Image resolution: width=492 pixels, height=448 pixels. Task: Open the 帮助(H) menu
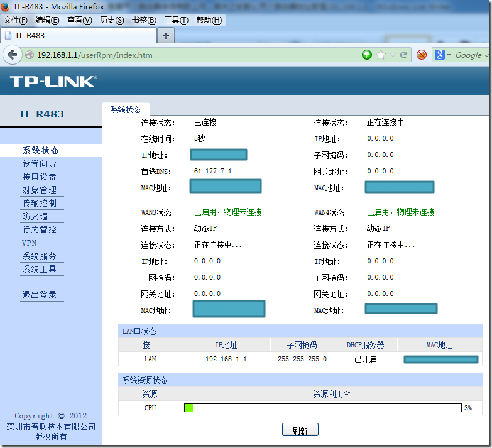tap(209, 20)
